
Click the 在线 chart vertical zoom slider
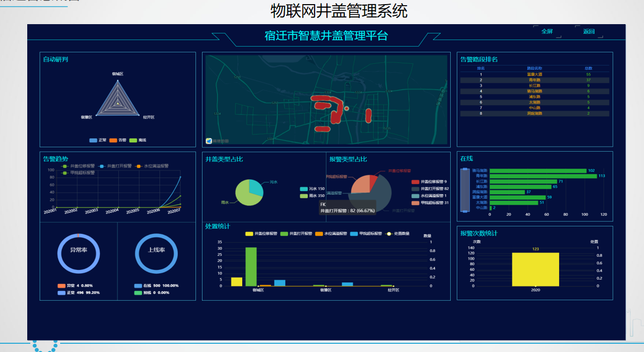tap(465, 190)
